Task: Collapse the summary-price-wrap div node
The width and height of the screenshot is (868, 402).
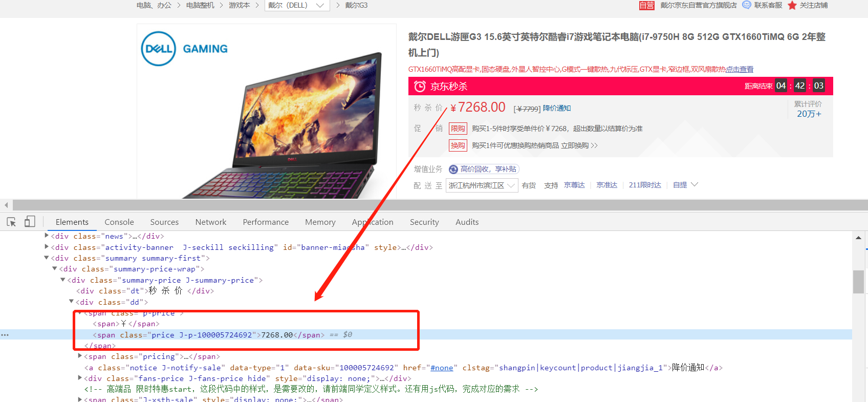Action: (55, 268)
